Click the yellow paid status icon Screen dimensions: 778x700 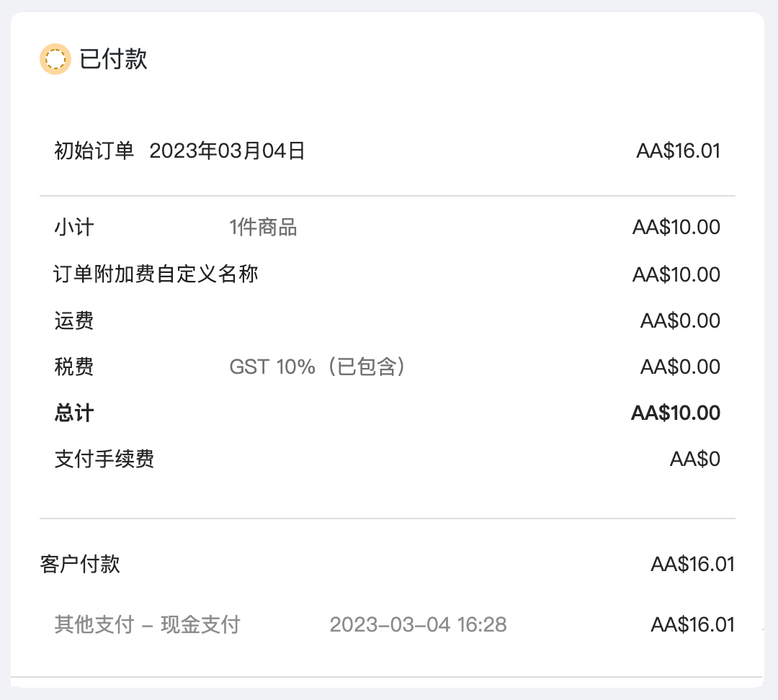55,59
